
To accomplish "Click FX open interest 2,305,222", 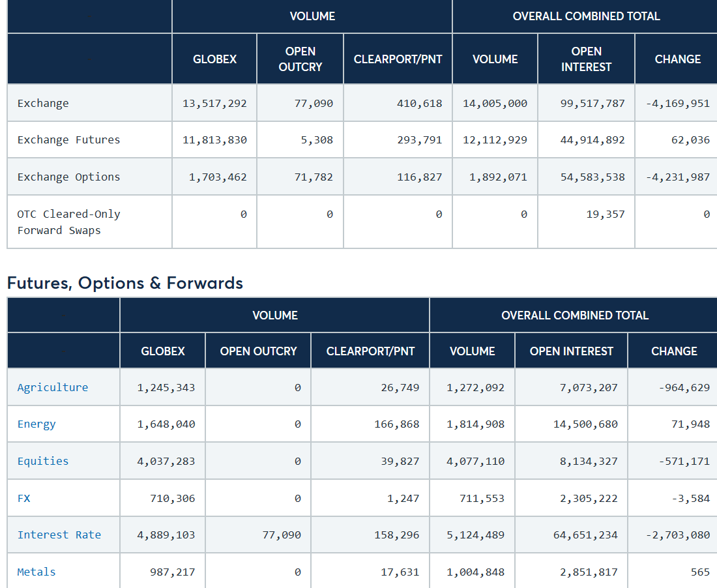I will [x=589, y=499].
